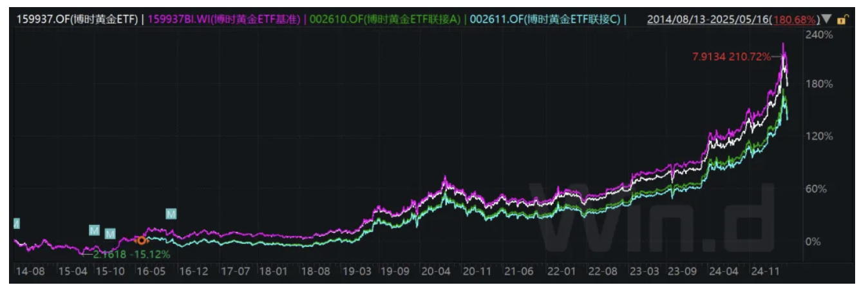Click the 24-11 x-axis date label

pos(766,271)
